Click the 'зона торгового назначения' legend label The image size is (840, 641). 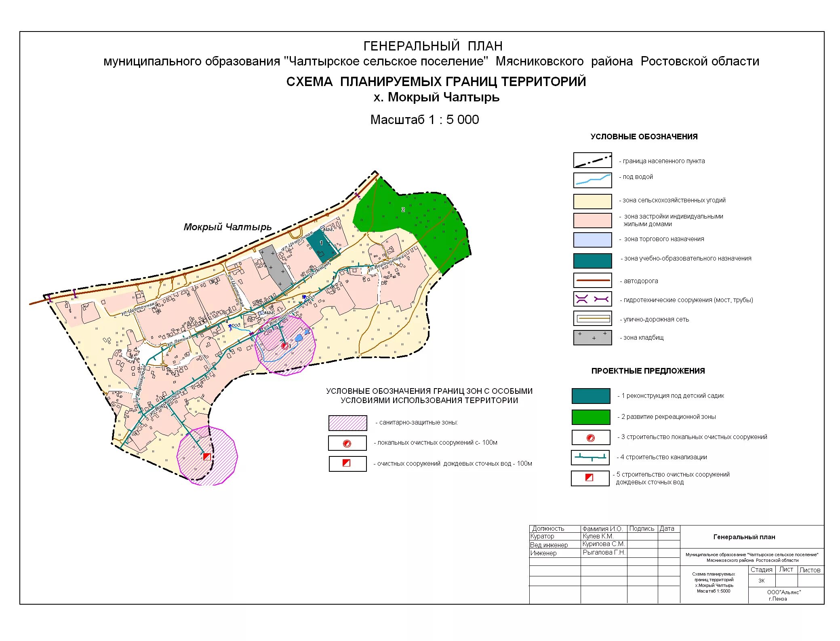tap(664, 239)
